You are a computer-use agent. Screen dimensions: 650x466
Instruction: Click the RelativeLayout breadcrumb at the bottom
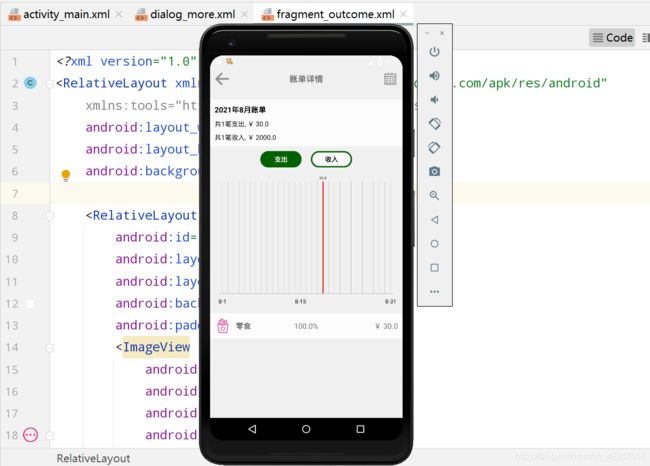click(x=93, y=458)
